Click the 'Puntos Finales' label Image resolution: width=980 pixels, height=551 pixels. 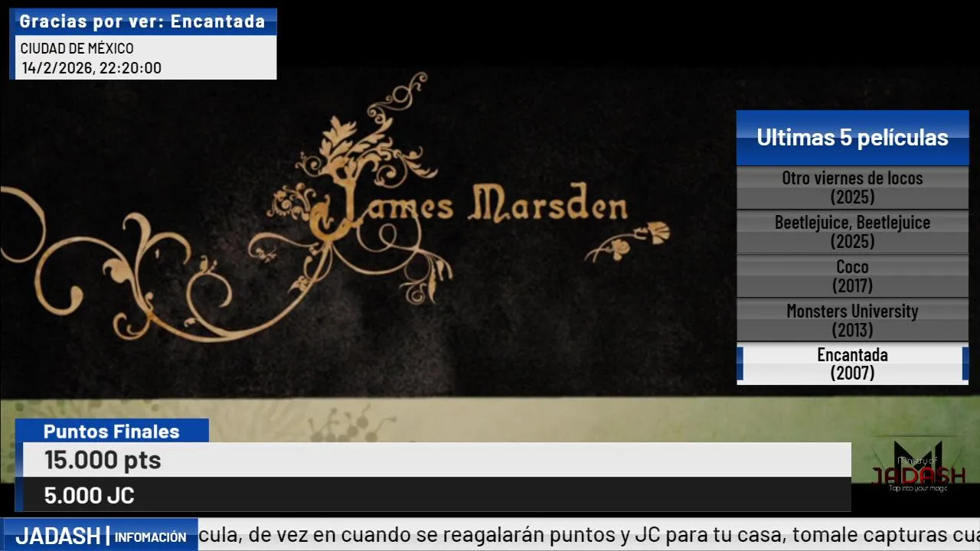[112, 431]
